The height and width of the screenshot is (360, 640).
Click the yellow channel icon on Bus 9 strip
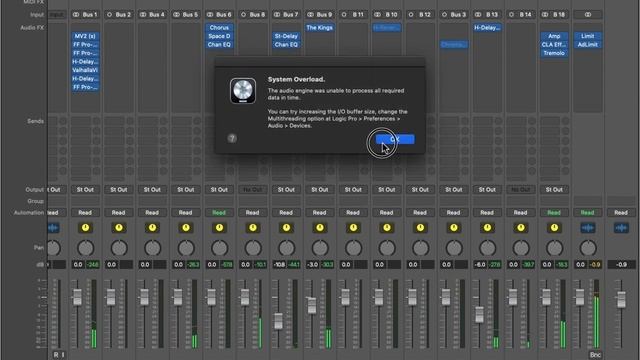(320, 228)
